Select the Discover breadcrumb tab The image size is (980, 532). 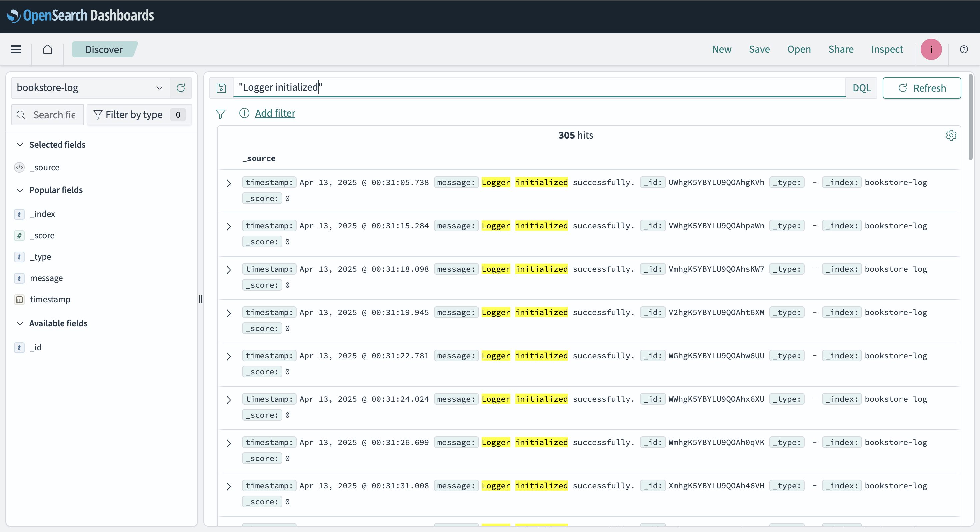tap(104, 49)
